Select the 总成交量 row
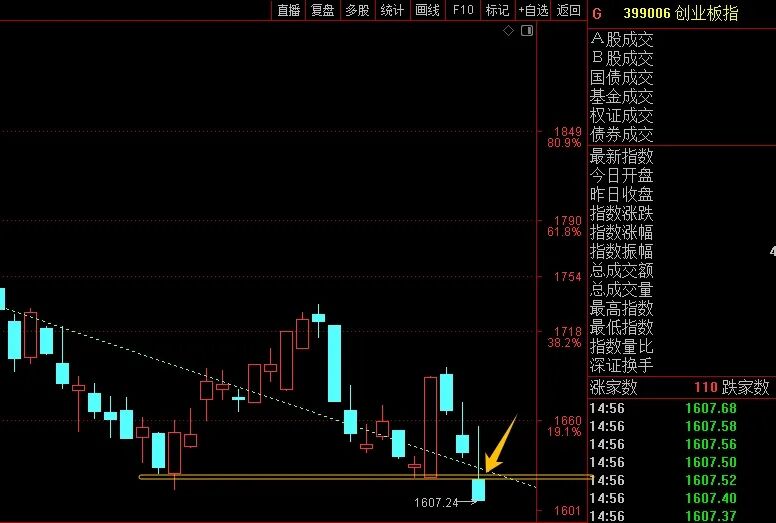 point(682,289)
